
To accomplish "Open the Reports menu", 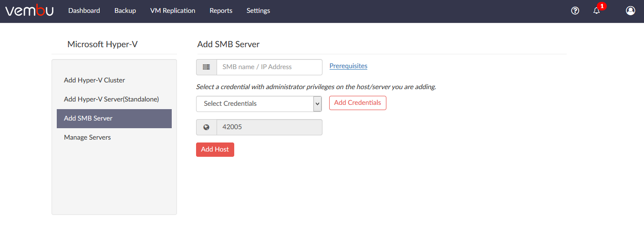I will tap(221, 10).
